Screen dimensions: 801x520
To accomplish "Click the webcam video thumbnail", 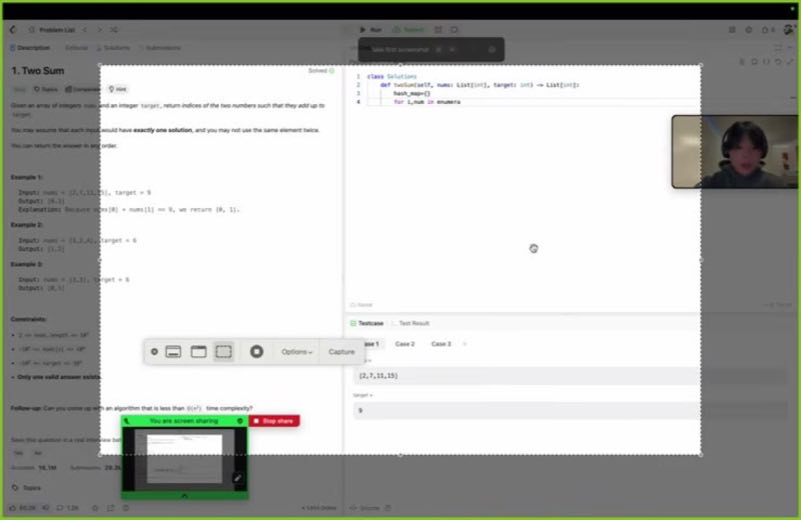I will click(x=735, y=152).
